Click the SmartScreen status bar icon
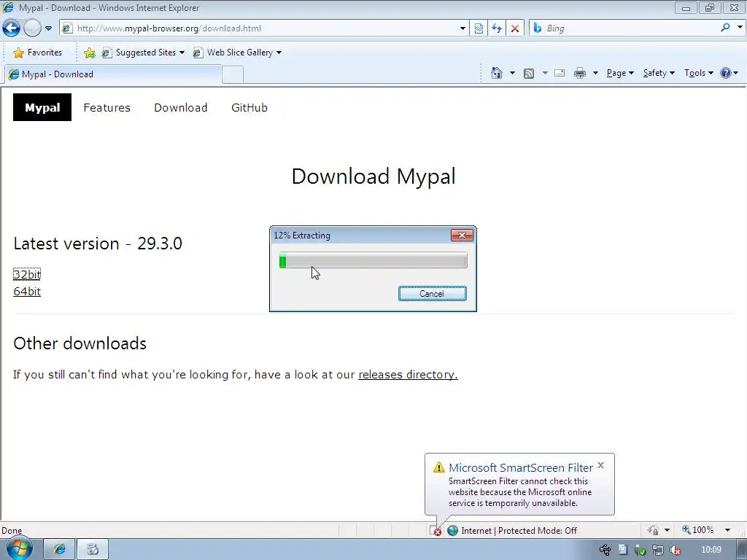The image size is (747, 560). point(436,531)
